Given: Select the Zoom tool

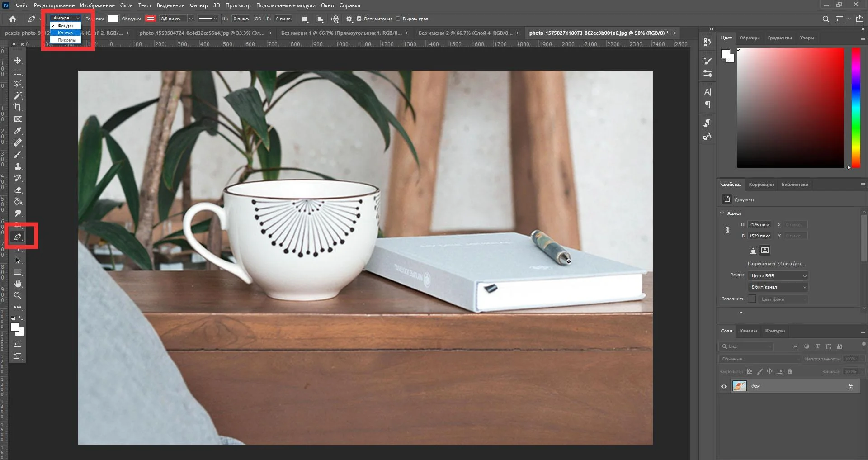Looking at the screenshot, I should pyautogui.click(x=18, y=295).
